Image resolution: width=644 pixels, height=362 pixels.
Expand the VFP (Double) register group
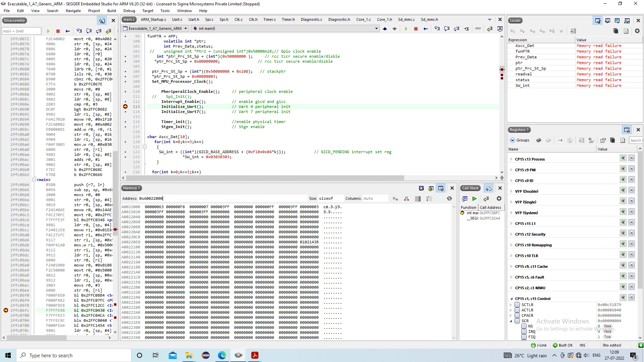[511, 191]
